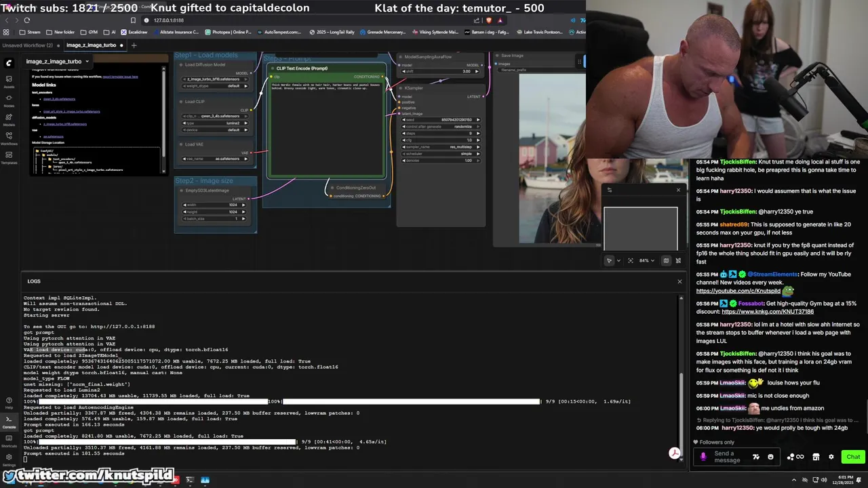Toggle the Console panel in sidebar
Viewport: 868px width, 488px height.
coord(9,422)
